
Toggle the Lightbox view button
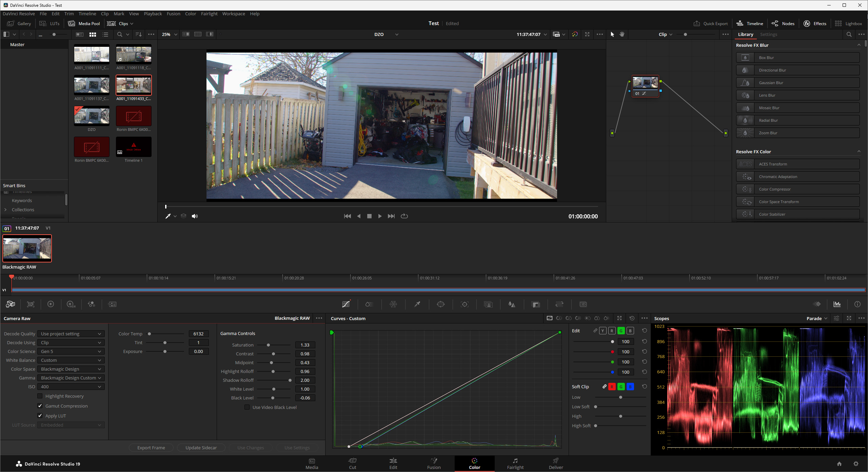coord(848,23)
